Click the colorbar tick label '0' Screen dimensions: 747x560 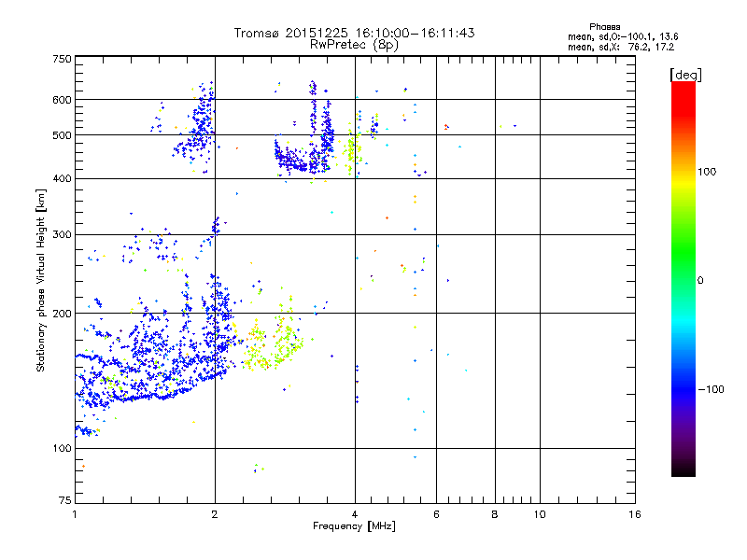pos(700,280)
